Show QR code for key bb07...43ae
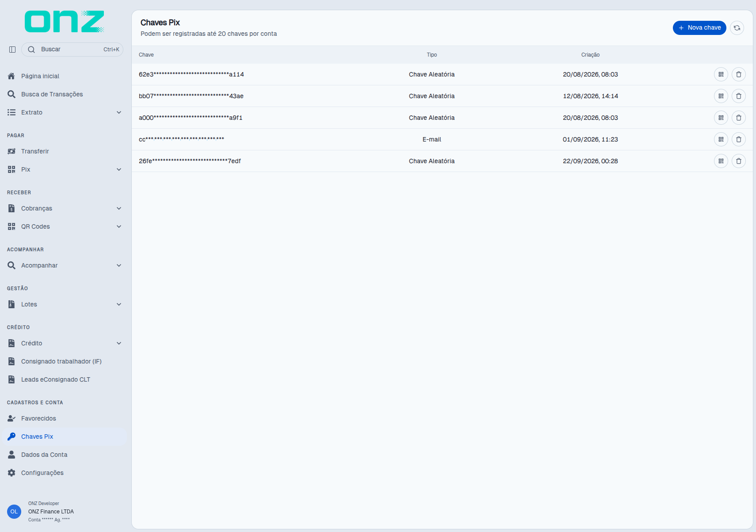This screenshot has height=532, width=756. (721, 96)
